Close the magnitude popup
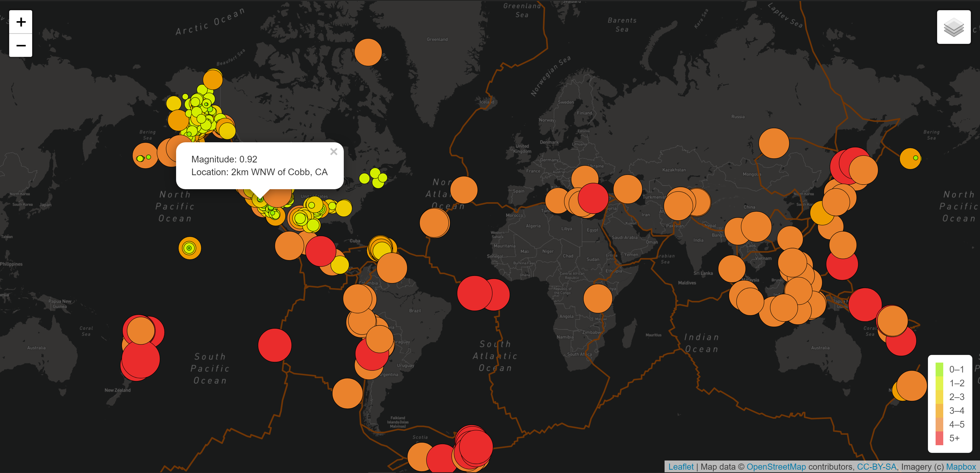 click(x=334, y=152)
